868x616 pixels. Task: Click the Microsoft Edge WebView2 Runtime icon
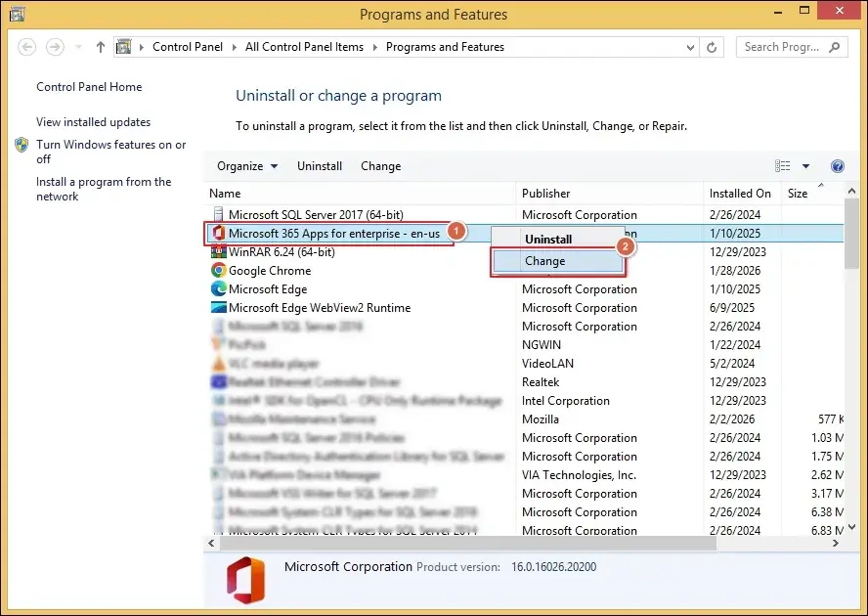click(x=219, y=308)
